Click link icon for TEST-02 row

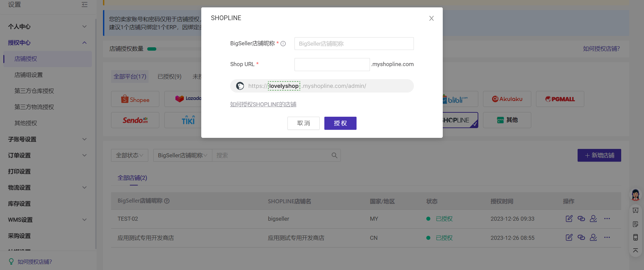(581, 219)
